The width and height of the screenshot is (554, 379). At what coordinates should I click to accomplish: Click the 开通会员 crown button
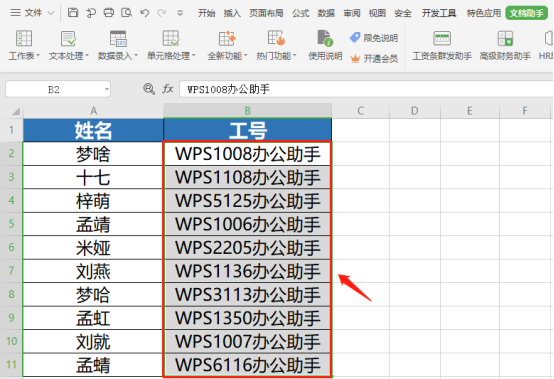374,58
